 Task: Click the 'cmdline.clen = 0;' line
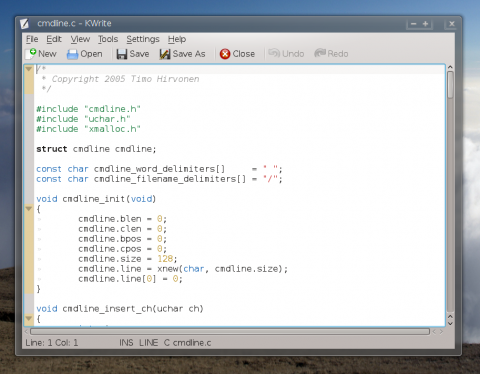tap(122, 229)
